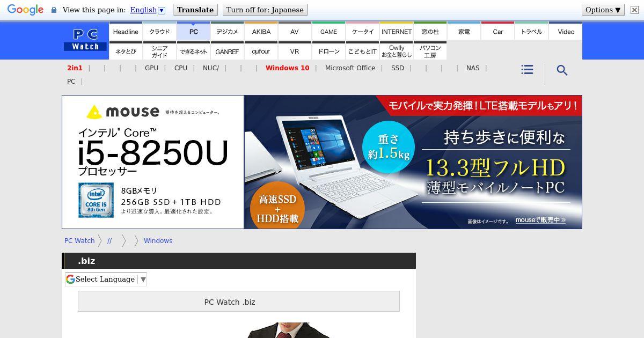The height and width of the screenshot is (338, 644).
Task: Click the PC Watch logo
Action: pos(85,40)
